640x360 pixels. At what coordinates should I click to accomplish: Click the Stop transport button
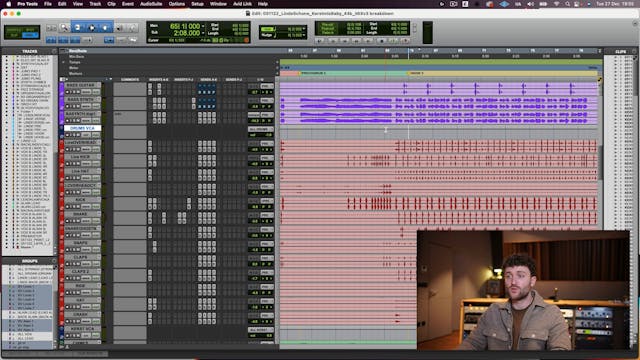(382, 41)
